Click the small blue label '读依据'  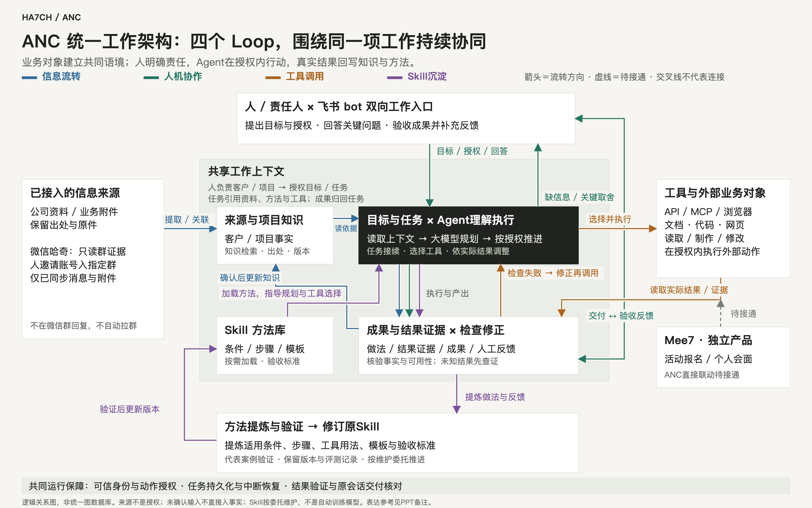(346, 228)
